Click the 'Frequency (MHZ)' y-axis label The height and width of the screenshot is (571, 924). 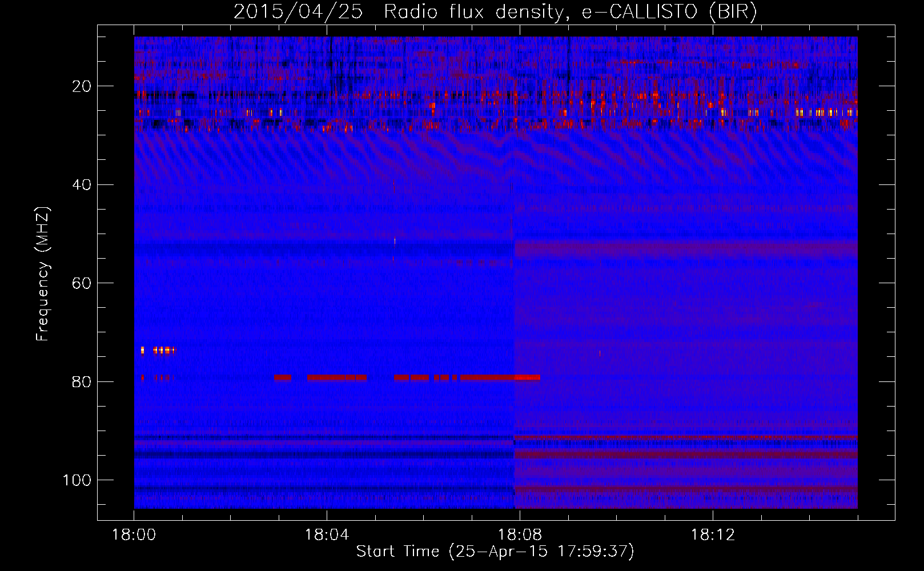(43, 274)
